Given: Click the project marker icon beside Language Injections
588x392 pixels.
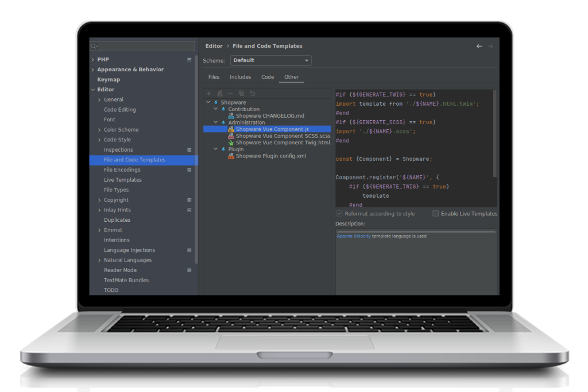Looking at the screenshot, I should click(x=189, y=251).
